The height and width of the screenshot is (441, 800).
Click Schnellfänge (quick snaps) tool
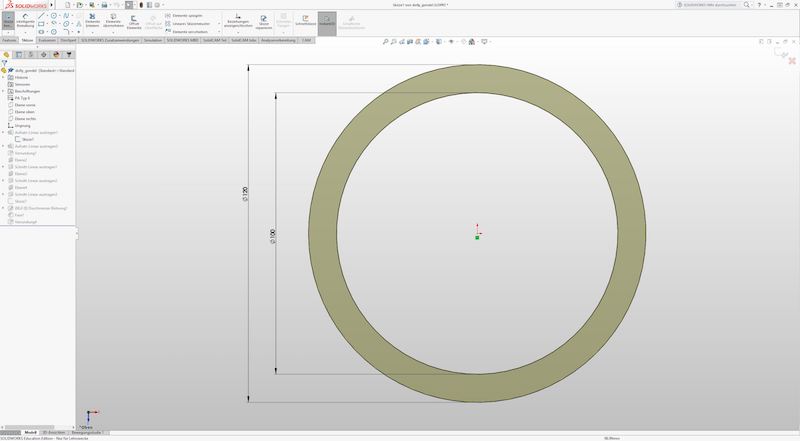[305, 20]
